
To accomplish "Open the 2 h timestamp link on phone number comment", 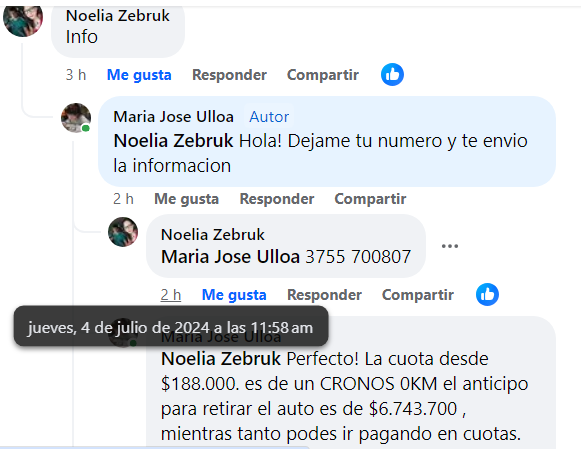I will pyautogui.click(x=170, y=295).
